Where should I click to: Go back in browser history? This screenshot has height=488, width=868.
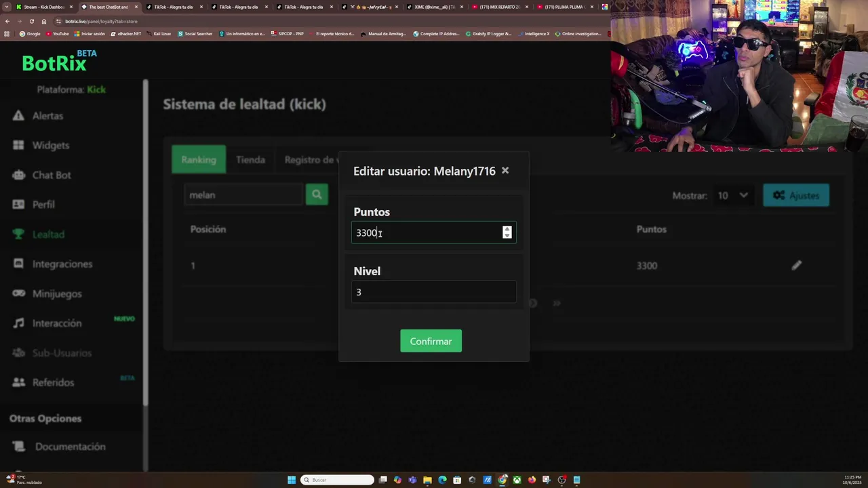(7, 21)
